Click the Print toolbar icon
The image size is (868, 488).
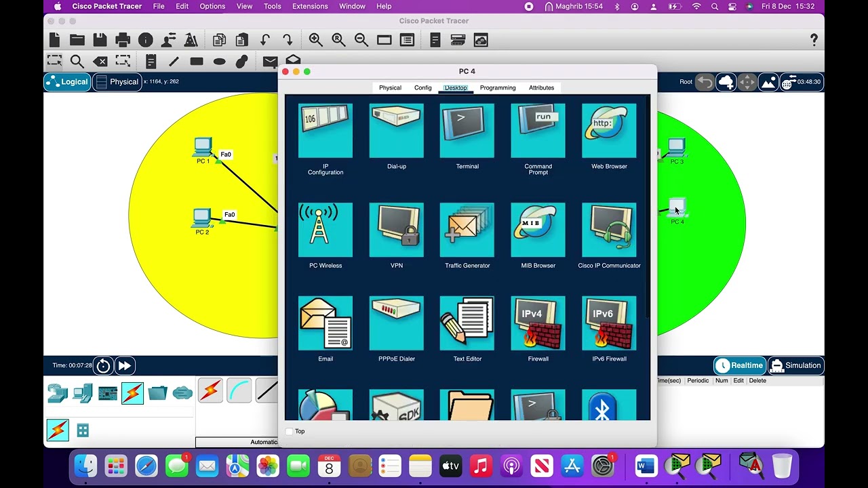[x=123, y=40]
